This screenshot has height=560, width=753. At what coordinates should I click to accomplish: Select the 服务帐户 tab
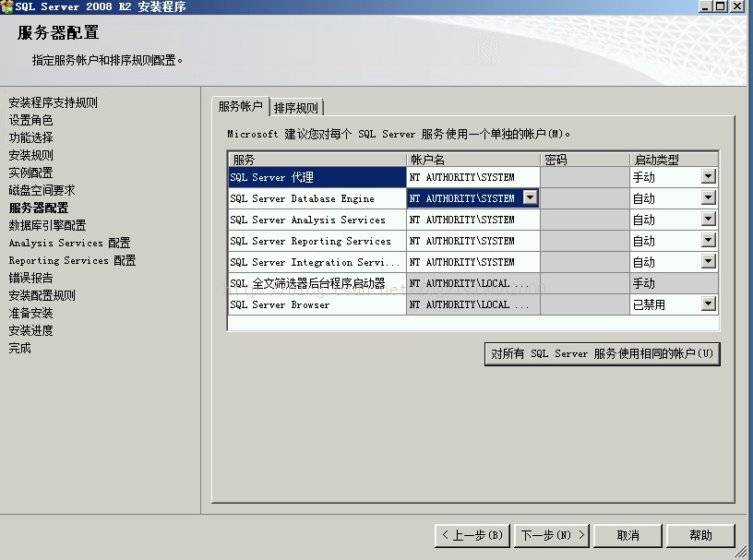click(241, 106)
